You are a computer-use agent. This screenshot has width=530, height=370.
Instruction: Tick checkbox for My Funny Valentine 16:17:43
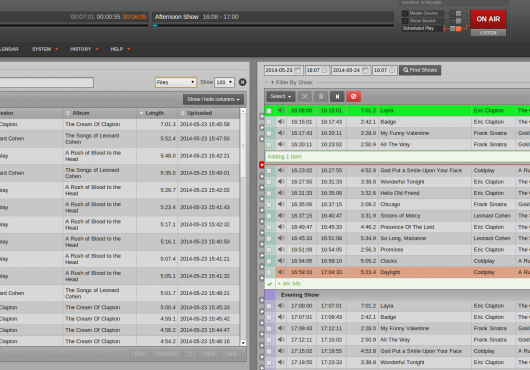[x=269, y=133]
